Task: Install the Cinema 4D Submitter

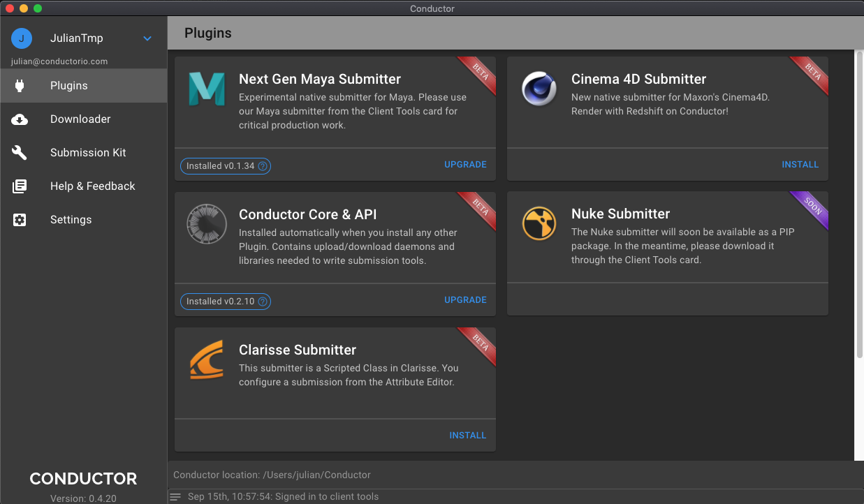Action: coord(800,165)
